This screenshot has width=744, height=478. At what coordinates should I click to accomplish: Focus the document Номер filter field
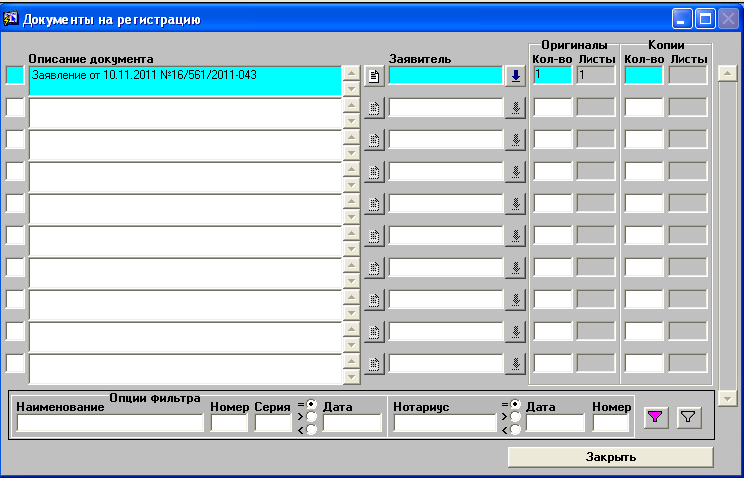tap(229, 422)
